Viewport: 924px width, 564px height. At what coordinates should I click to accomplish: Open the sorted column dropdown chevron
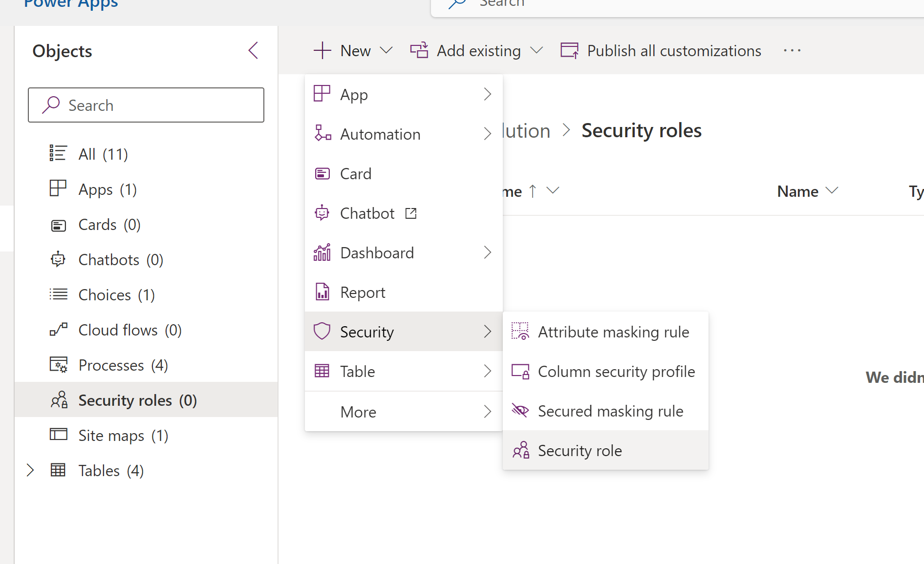click(553, 190)
